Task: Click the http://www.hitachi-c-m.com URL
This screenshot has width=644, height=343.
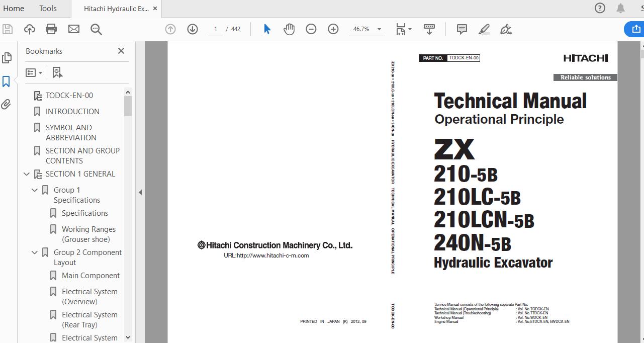Action: pyautogui.click(x=272, y=255)
